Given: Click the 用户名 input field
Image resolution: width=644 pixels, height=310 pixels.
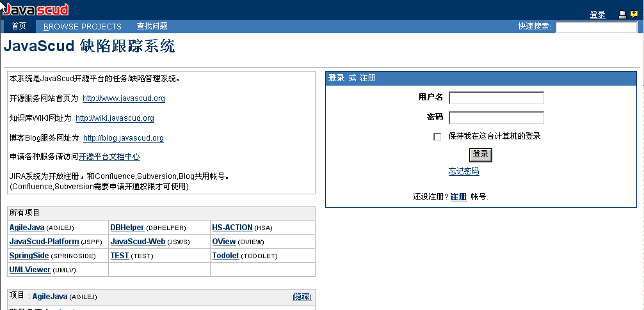Looking at the screenshot, I should coord(496,98).
